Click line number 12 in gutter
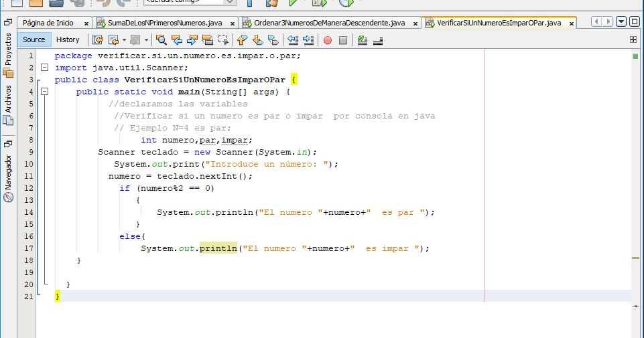Screen dimensions: 644x338 click(x=29, y=188)
